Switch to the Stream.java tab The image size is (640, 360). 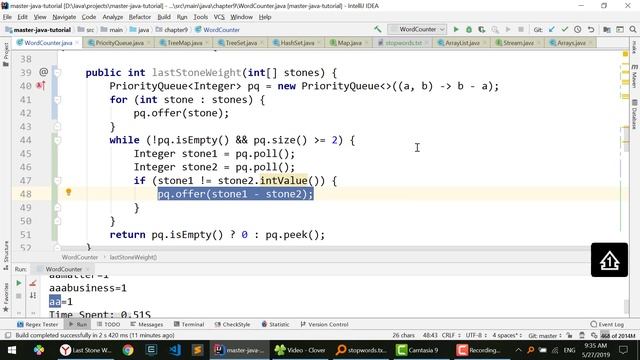[518, 43]
